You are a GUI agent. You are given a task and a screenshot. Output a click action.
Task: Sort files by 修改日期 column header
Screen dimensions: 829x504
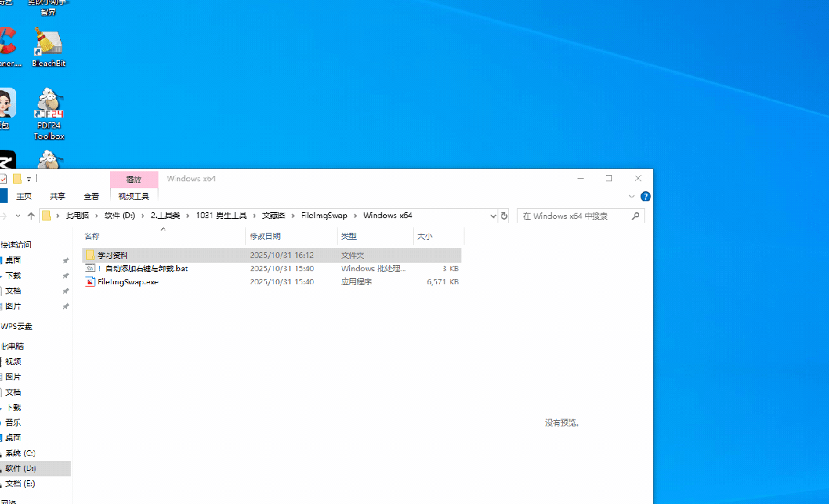tap(265, 237)
